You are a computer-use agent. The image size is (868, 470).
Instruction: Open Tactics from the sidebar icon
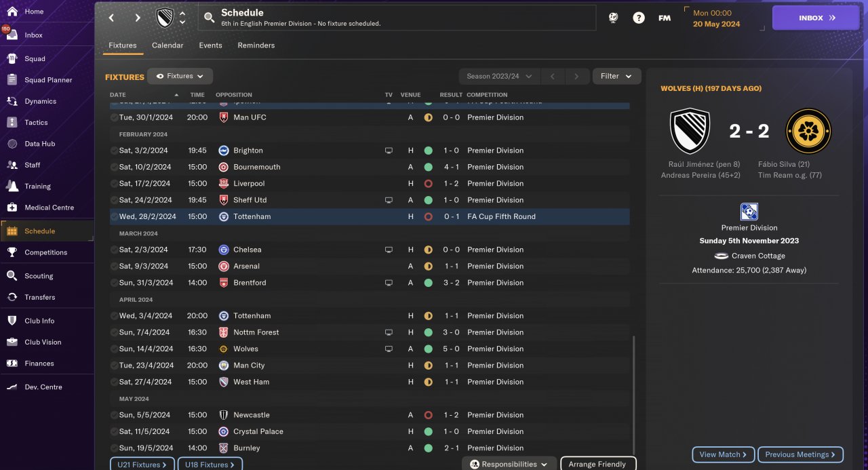pos(12,123)
